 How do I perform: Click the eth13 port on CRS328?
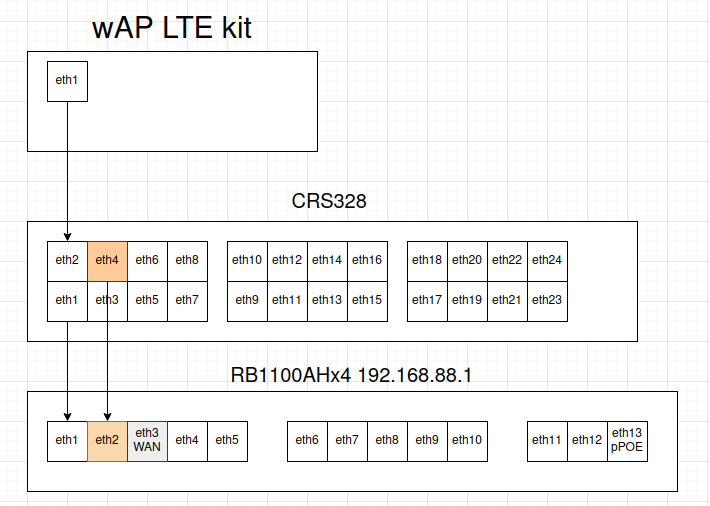click(327, 301)
